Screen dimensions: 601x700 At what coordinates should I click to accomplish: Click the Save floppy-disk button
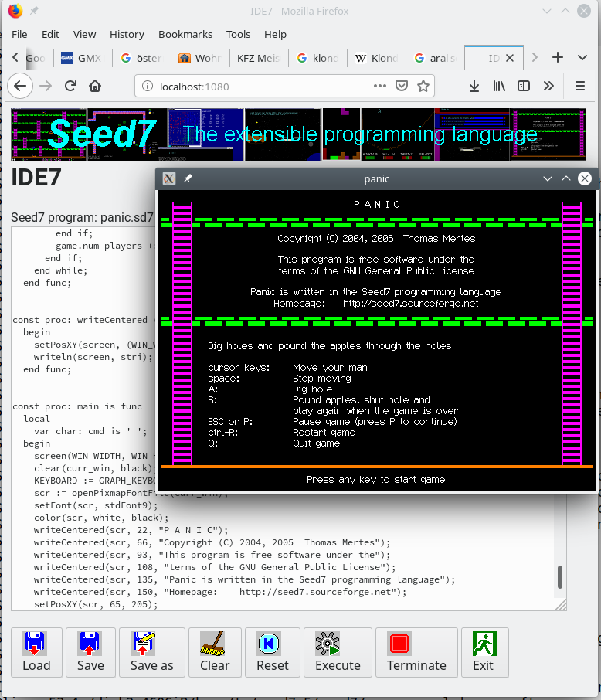(90, 652)
